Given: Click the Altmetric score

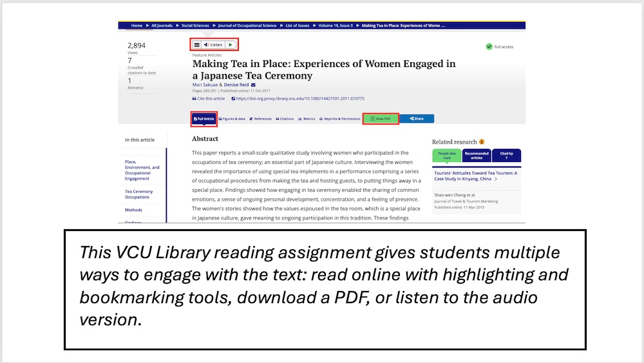Looking at the screenshot, I should pos(129,81).
